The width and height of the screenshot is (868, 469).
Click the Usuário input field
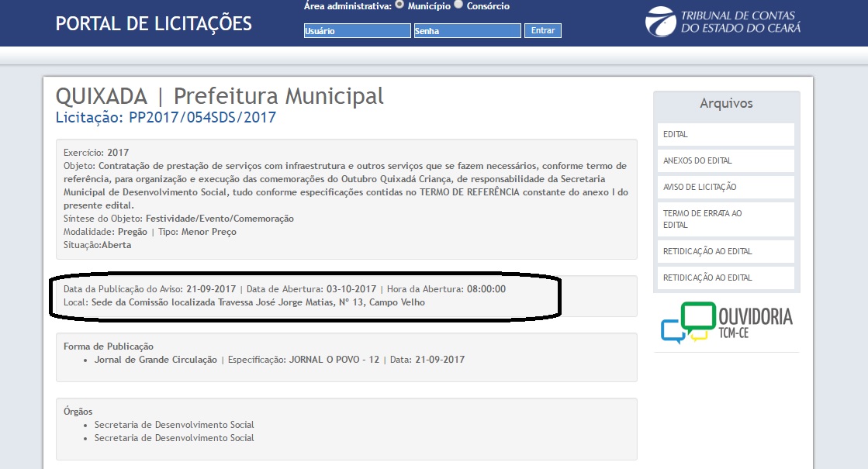click(357, 31)
